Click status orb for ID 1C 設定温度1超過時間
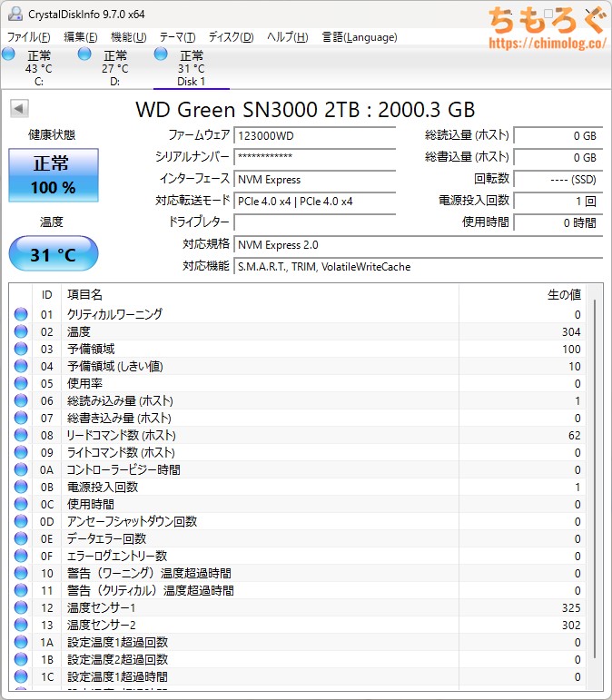The height and width of the screenshot is (700, 612). coord(21,676)
